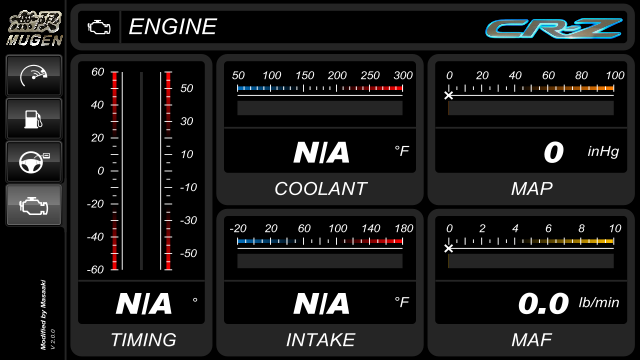Click the MAP gauge X marker
This screenshot has width=640, height=360.
(449, 96)
